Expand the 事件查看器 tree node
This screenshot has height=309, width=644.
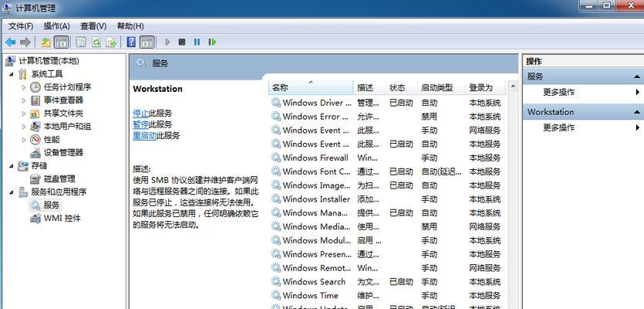point(23,100)
